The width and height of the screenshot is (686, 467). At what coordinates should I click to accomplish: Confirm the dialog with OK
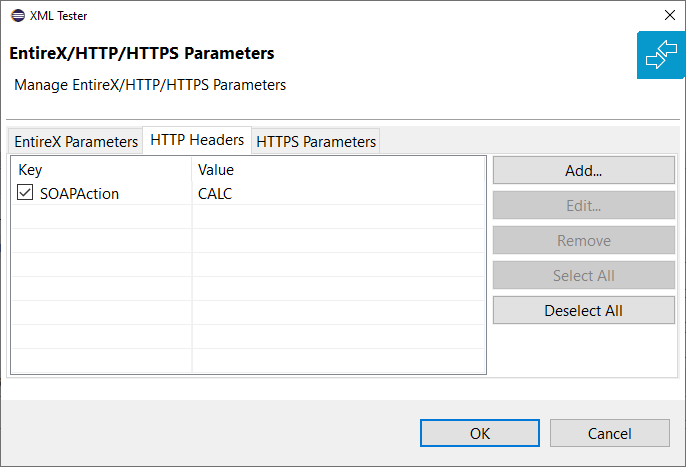click(480, 433)
